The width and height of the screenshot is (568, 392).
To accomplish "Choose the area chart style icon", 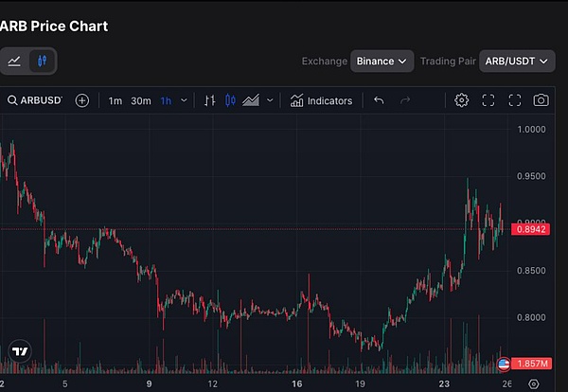I will coord(251,100).
